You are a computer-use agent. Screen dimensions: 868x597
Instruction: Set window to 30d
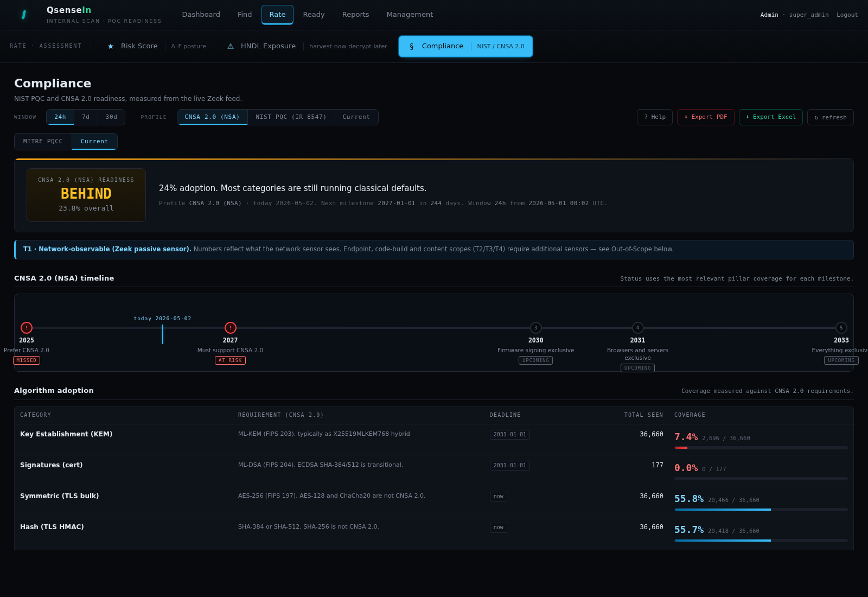pyautogui.click(x=111, y=117)
